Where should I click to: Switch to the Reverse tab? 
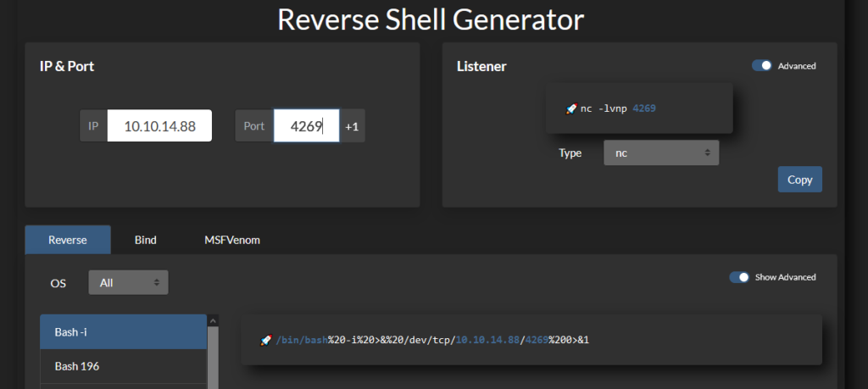coord(68,240)
